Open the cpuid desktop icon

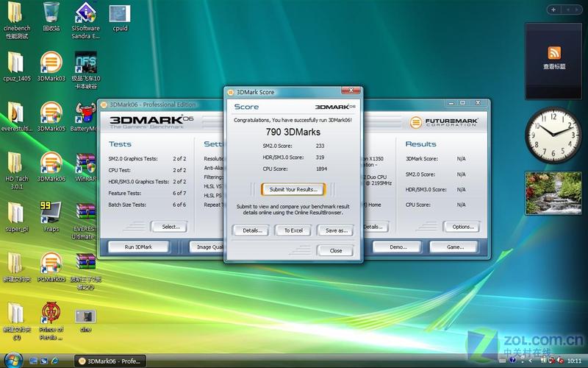point(120,13)
